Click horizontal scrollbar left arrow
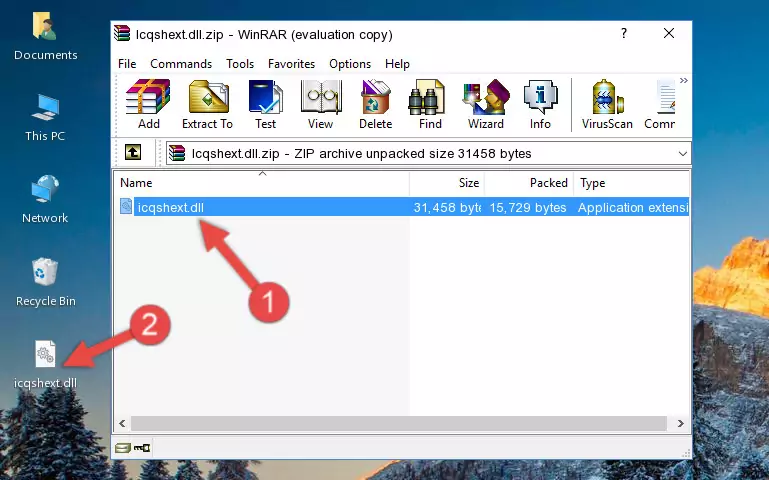This screenshot has height=480, width=769. pos(122,423)
